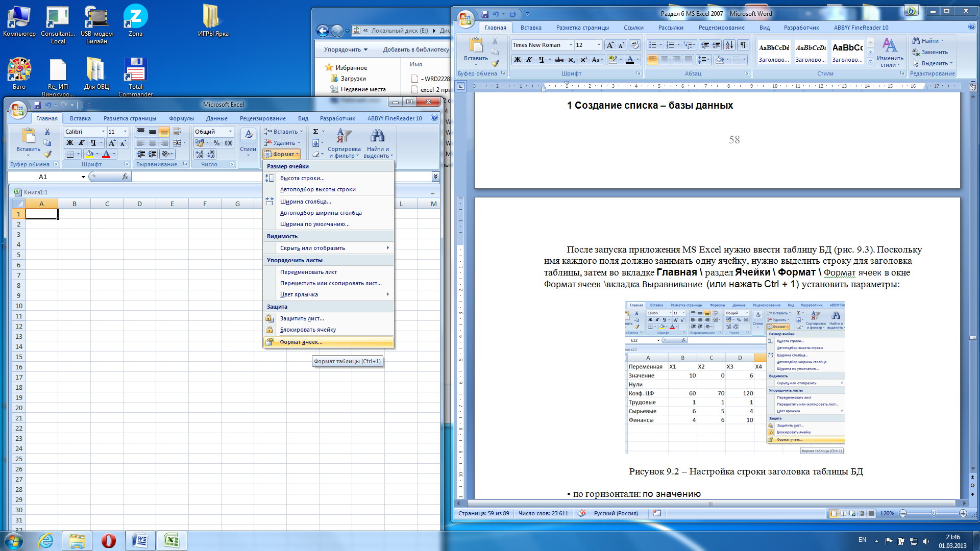The width and height of the screenshot is (980, 551).
Task: Click the Русский (Россия) language status
Action: tap(616, 513)
